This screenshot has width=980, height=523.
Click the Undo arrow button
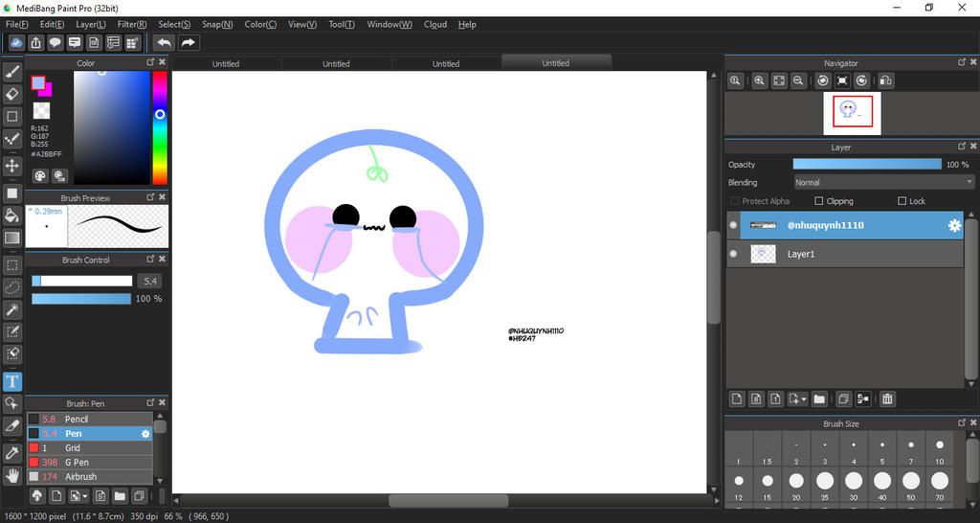pos(164,42)
